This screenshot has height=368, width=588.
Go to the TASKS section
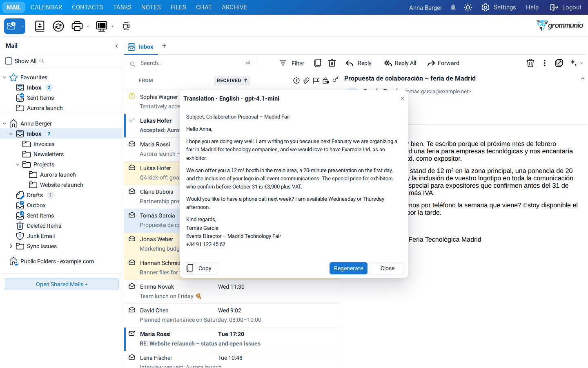(122, 7)
